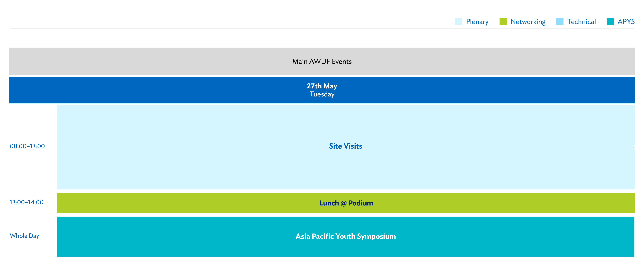
Task: Click the APYS legend color swatch
Action: (x=610, y=21)
